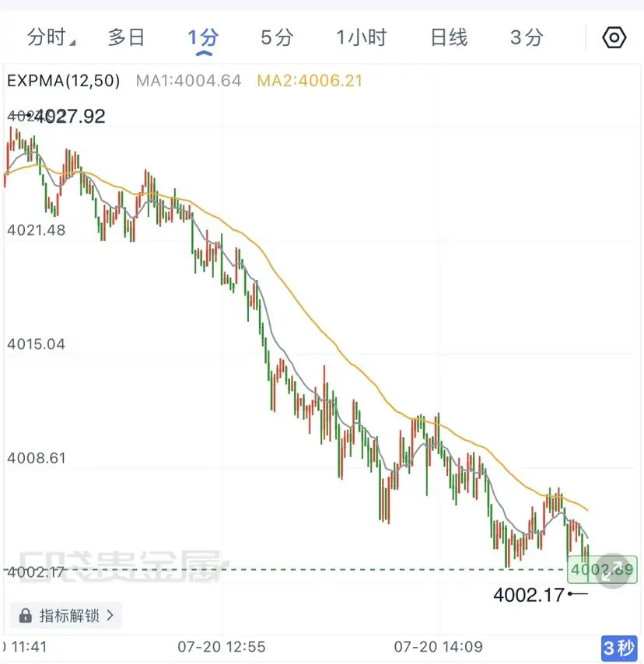This screenshot has width=644, height=664.
Task: Tap the 指标解锁 button
Action: pyautogui.click(x=67, y=615)
